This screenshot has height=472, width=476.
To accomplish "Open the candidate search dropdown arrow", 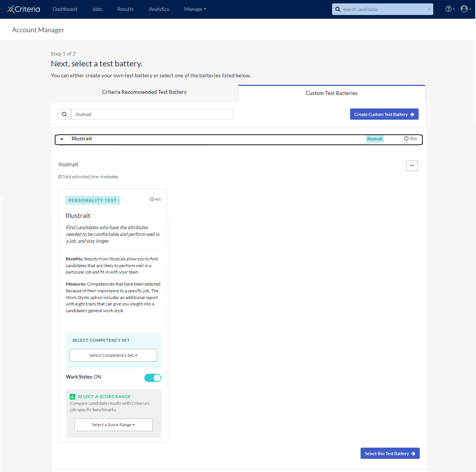I will click(x=429, y=9).
